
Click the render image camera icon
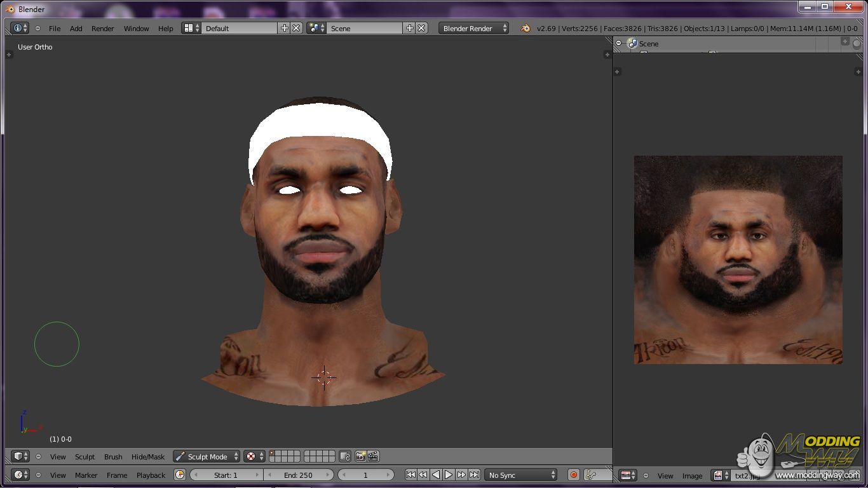click(x=360, y=456)
